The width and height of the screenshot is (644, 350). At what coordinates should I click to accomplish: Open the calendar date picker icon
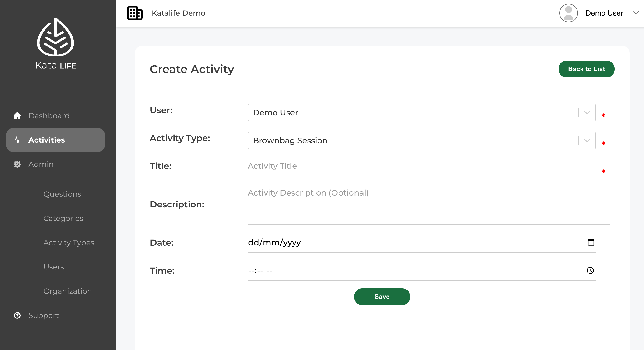pyautogui.click(x=591, y=242)
